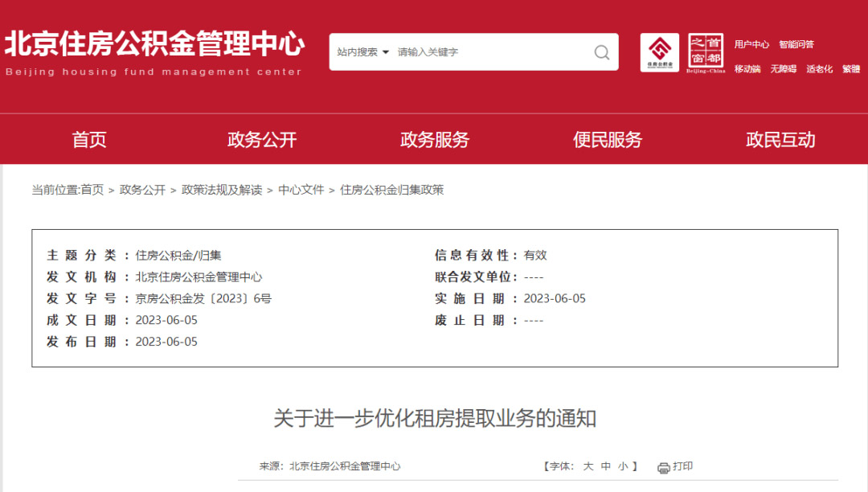Click the 打印 print link
868x492 pixels.
(682, 466)
